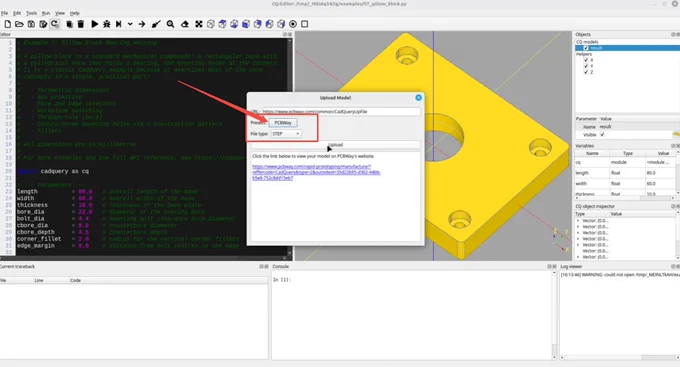
Task: Float the Objects panel via its title icon
Action: 673,34
